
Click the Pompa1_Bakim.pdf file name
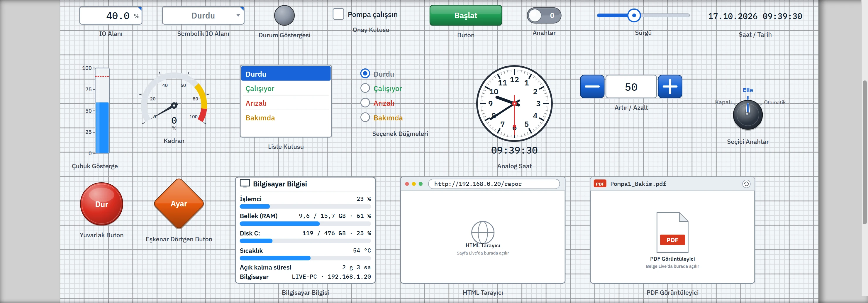coord(638,184)
